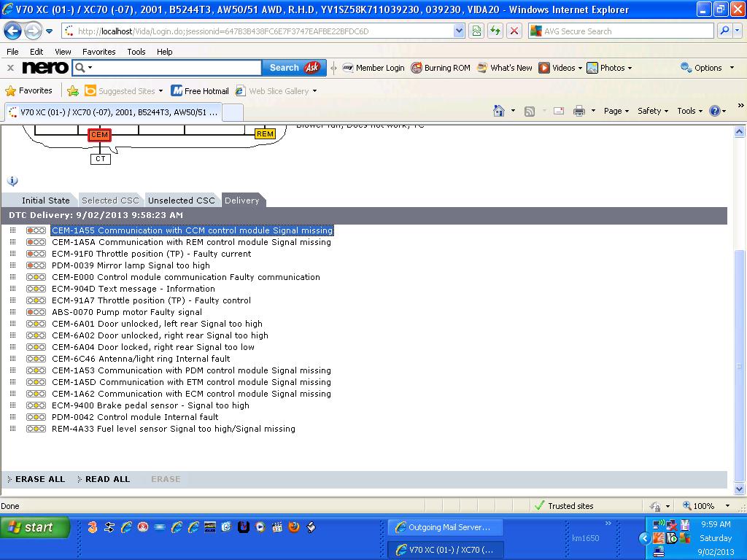Click the grid handle beside PDM-0039 Mirror lamp
The height and width of the screenshot is (560, 747).
click(12, 265)
